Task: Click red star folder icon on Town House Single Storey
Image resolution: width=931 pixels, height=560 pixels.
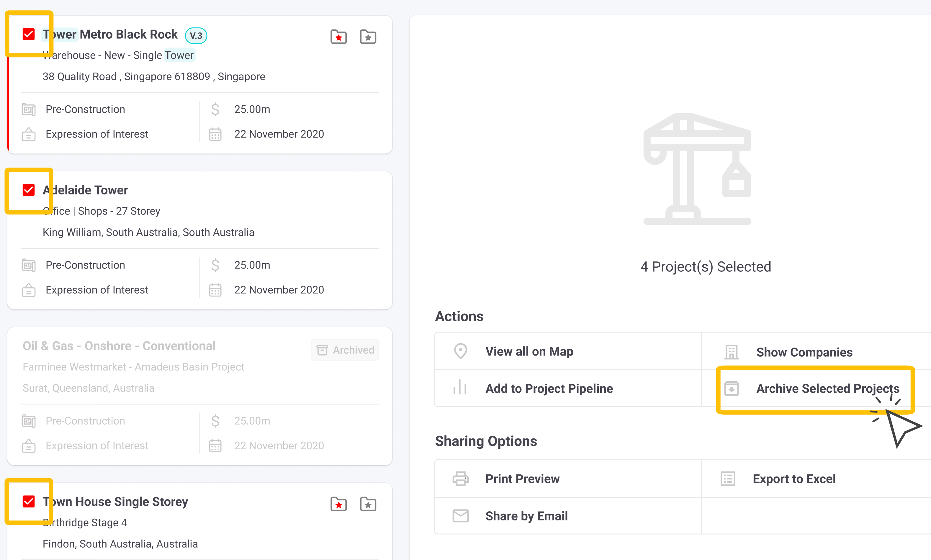Action: click(x=338, y=504)
